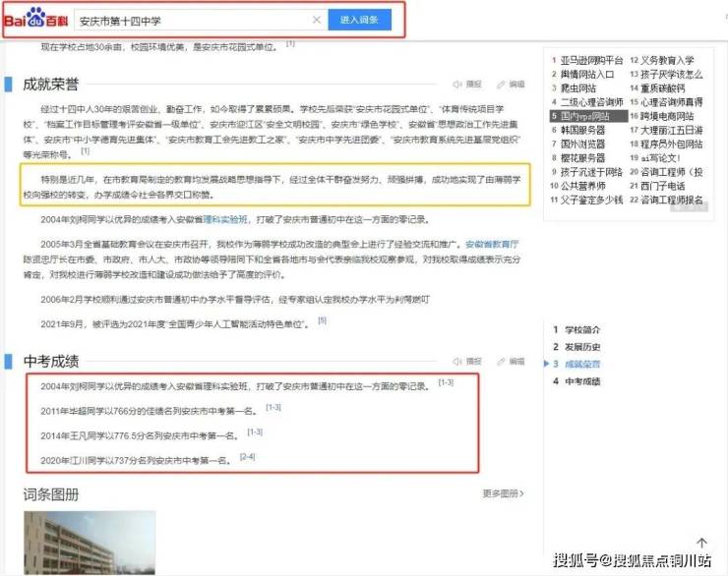Click reference [1] after 花园式单位 sentence
Image resolution: width=728 pixels, height=576 pixels.
tap(290, 43)
